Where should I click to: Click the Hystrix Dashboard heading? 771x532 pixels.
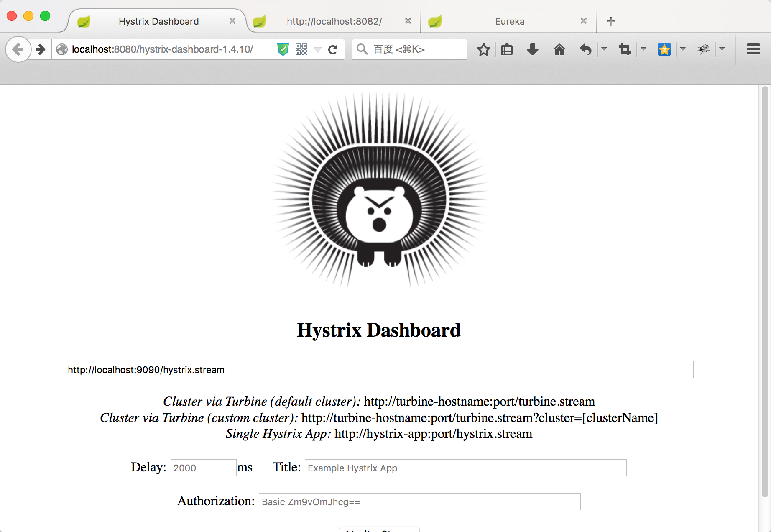click(x=379, y=330)
